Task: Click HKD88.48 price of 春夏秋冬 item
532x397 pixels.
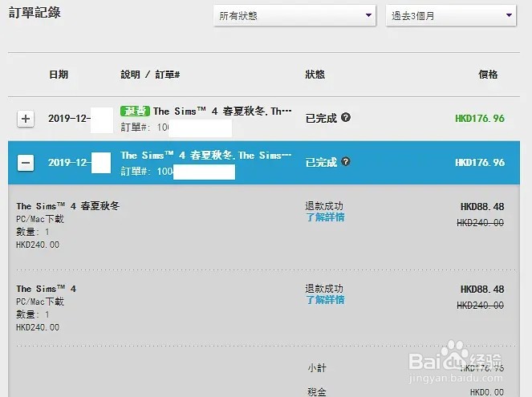Action: 482,206
